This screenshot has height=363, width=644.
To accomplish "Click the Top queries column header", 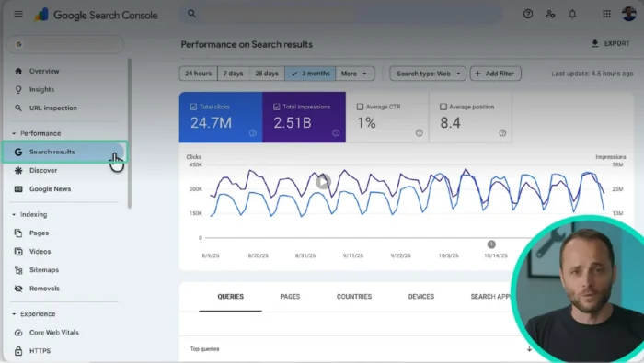I will coord(204,349).
